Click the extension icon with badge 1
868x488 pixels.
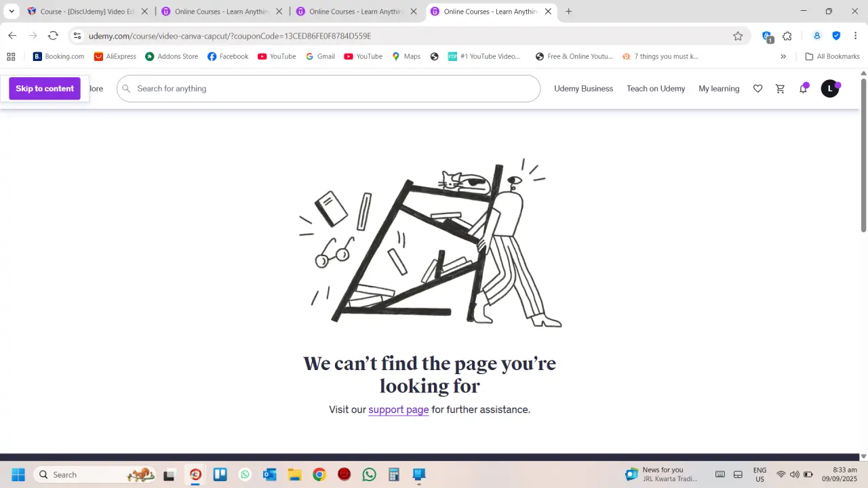pos(767,37)
